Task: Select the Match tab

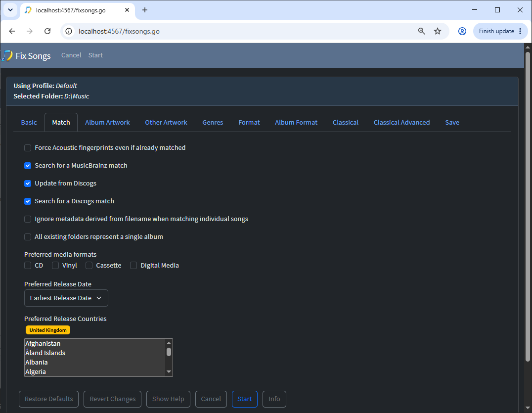Action: (61, 123)
